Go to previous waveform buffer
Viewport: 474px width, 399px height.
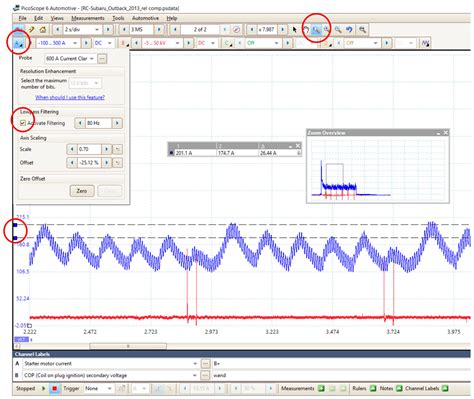[x=175, y=30]
